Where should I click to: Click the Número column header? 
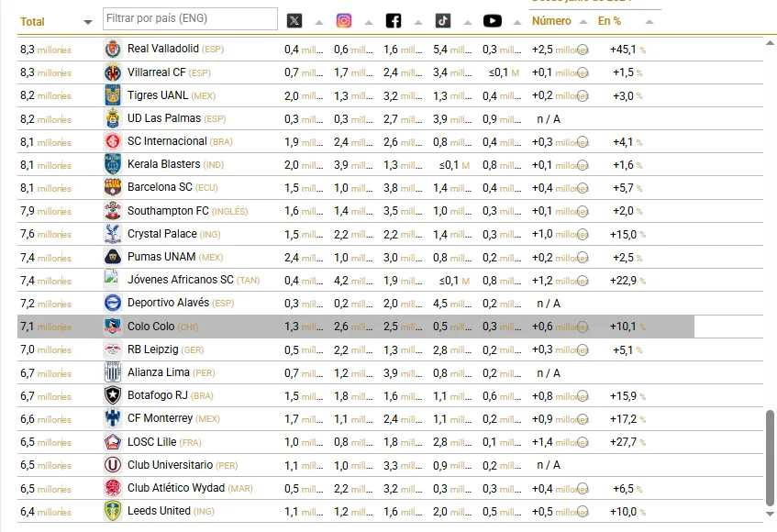551,21
